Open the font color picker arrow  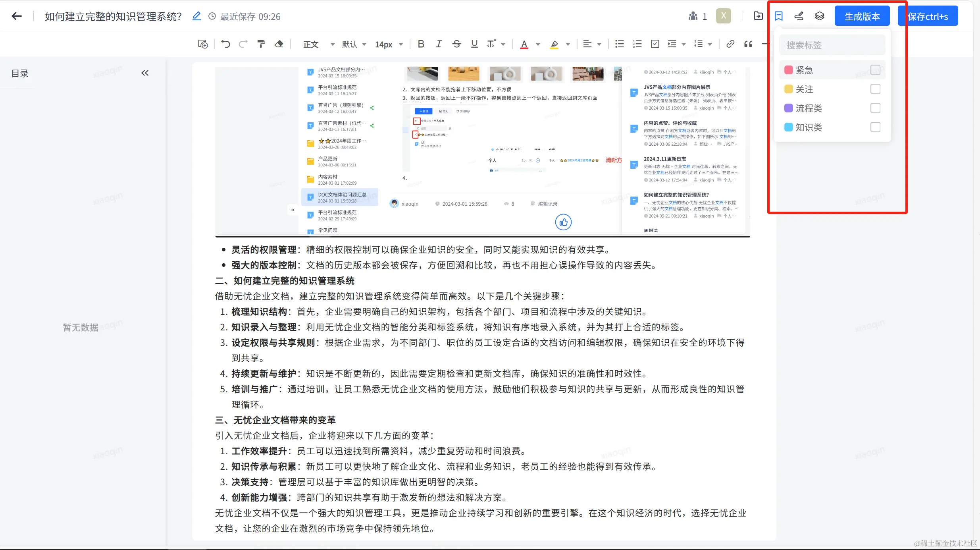(x=538, y=44)
